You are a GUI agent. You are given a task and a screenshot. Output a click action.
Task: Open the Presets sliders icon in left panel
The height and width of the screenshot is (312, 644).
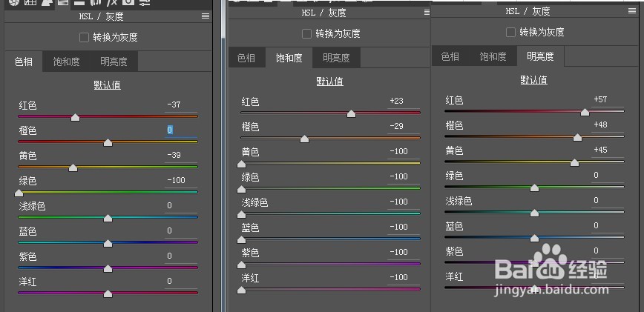point(144,2)
